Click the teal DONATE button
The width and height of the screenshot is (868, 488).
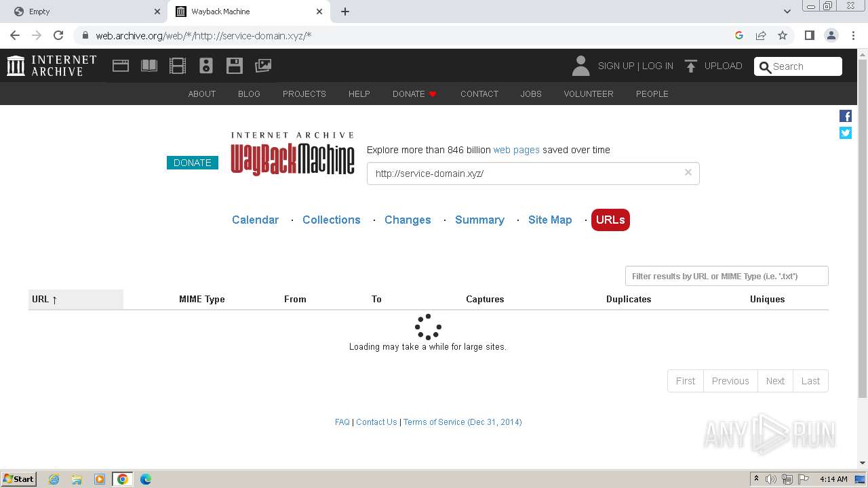coord(193,163)
